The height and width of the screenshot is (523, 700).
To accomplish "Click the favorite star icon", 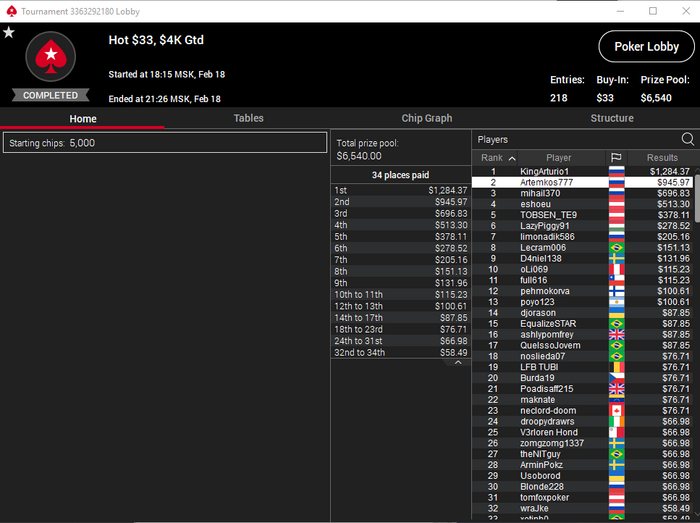I will (x=9, y=33).
